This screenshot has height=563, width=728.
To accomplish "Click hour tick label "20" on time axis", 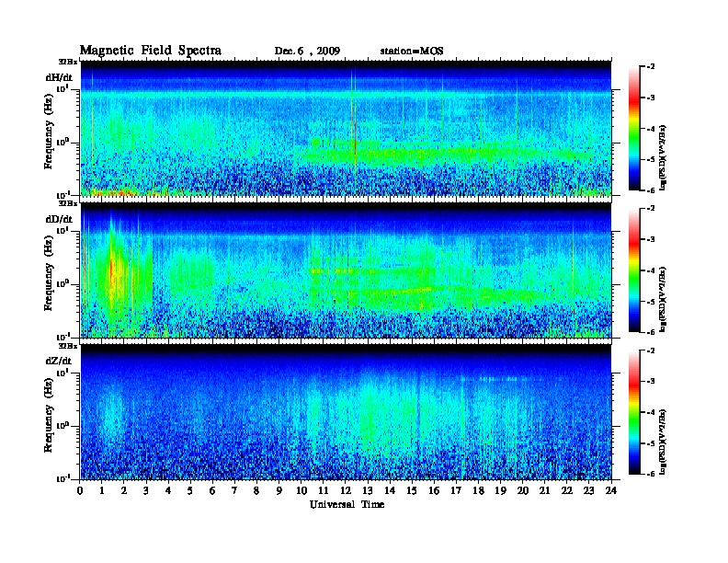I will pyautogui.click(x=523, y=490).
